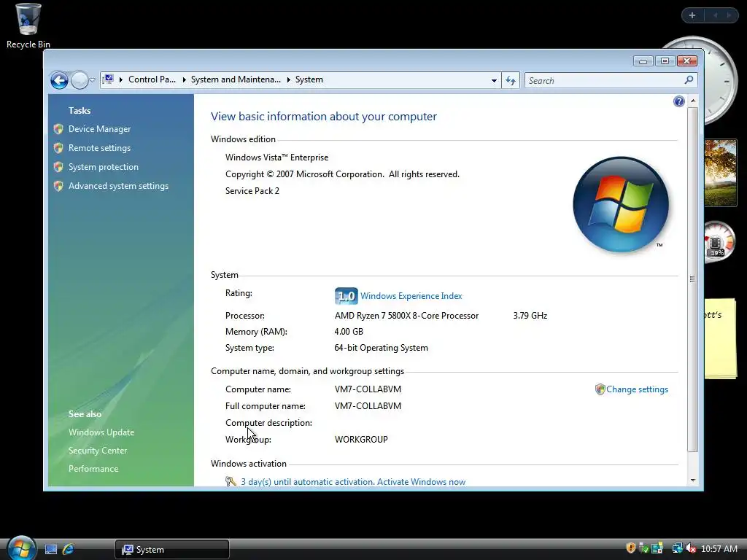The width and height of the screenshot is (747, 560).
Task: Select the Windows Vista Enterprise edition text
Action: point(276,157)
